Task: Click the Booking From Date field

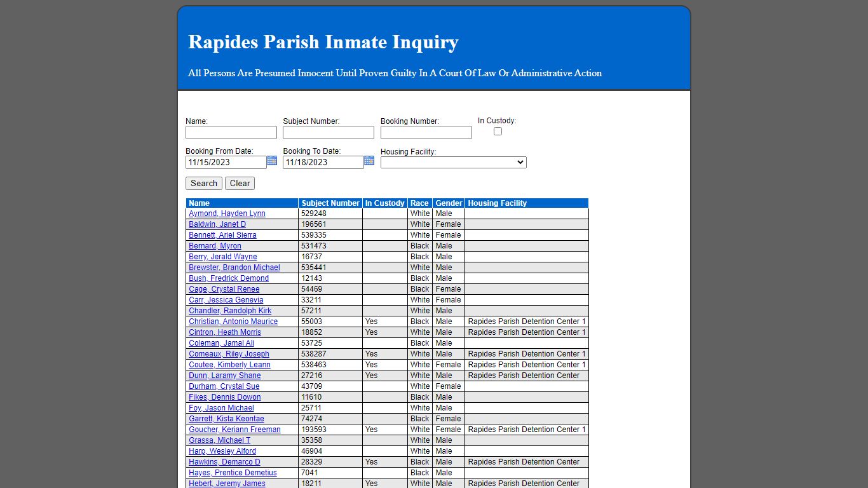Action: coord(226,162)
